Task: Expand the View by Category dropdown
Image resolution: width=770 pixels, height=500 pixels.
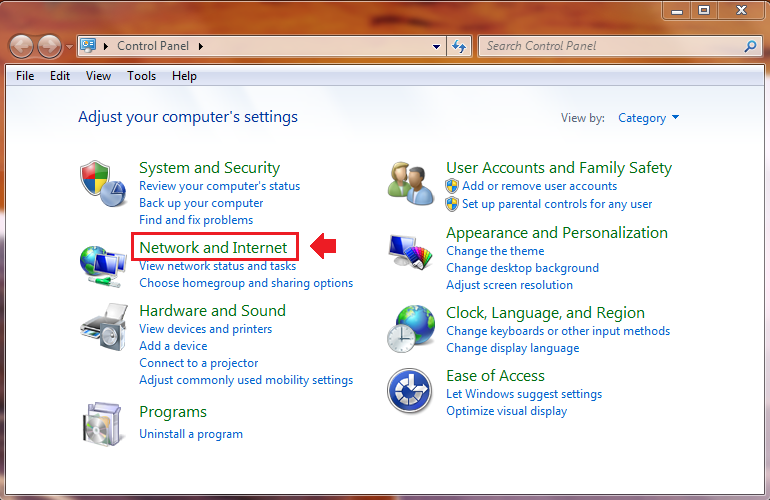Action: coord(648,118)
